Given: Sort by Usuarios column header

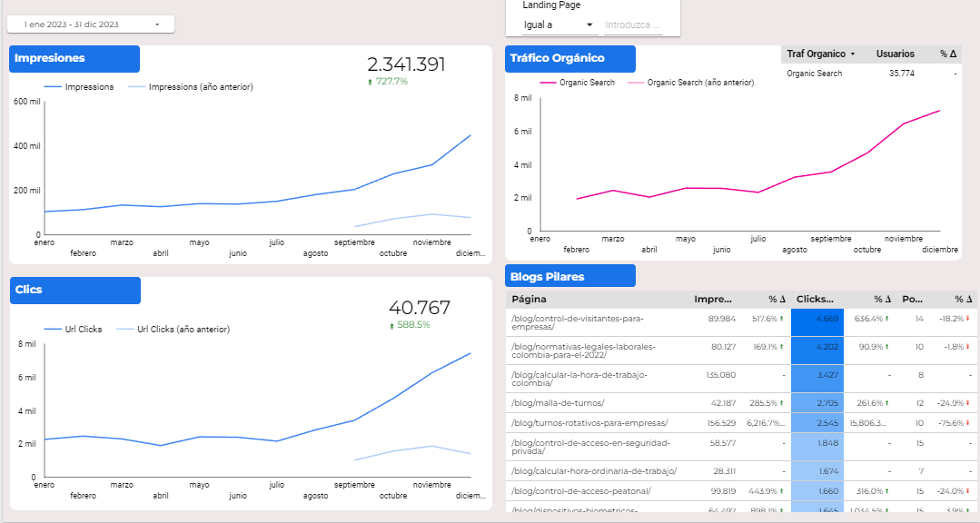Looking at the screenshot, I should click(895, 54).
